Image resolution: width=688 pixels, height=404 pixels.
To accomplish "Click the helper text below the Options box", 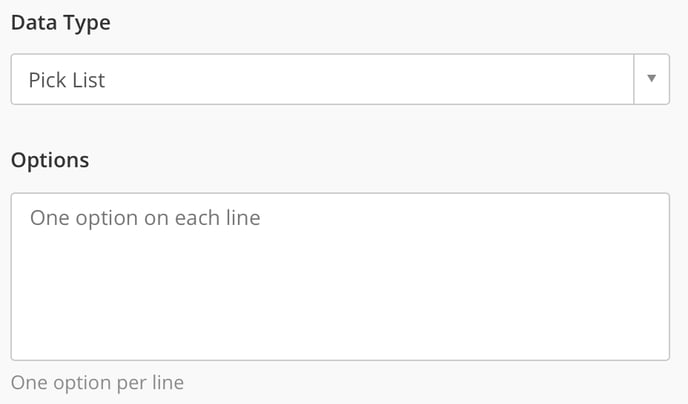I will 97,382.
